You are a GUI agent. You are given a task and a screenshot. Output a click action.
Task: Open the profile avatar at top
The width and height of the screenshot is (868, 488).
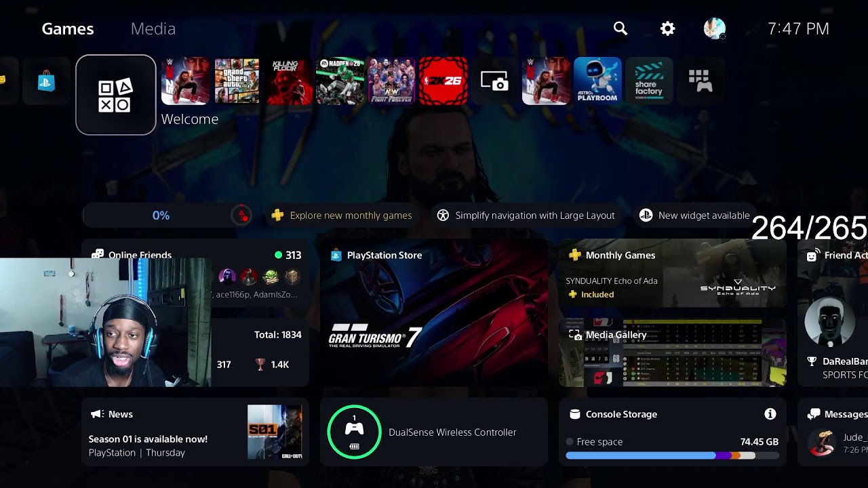tap(715, 28)
